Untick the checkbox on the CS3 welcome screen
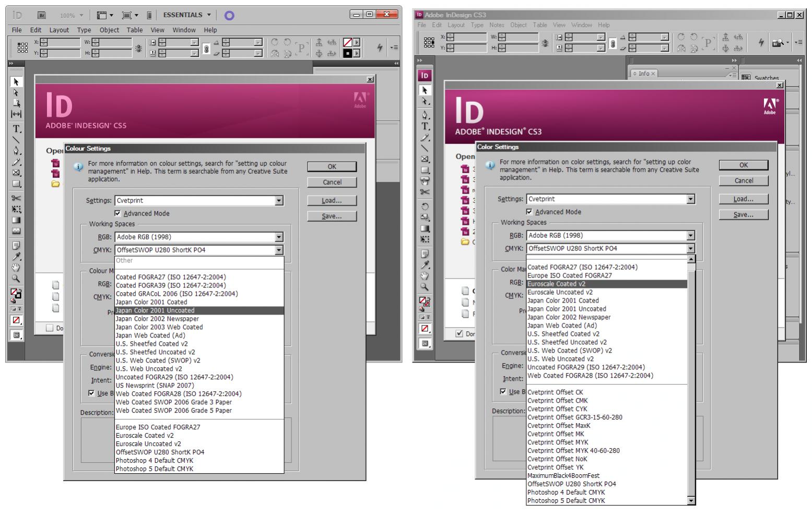Viewport: 812px width, 517px height. (460, 333)
